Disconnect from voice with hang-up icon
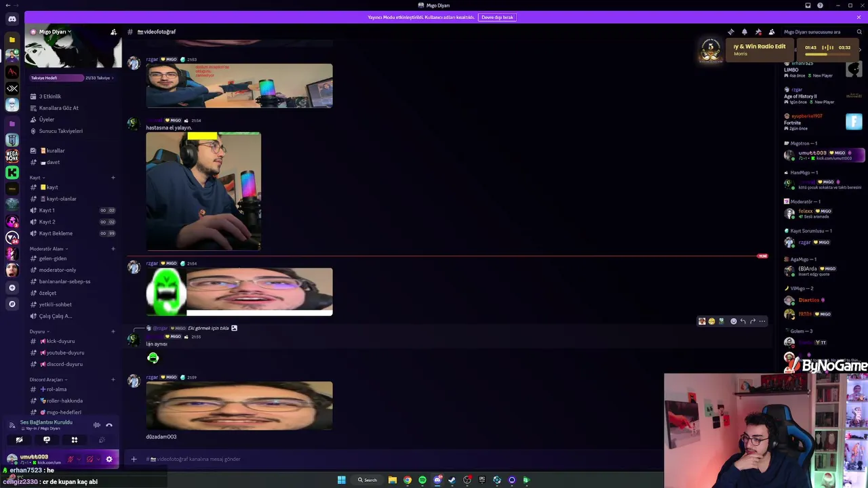The height and width of the screenshot is (488, 868). pyautogui.click(x=109, y=425)
